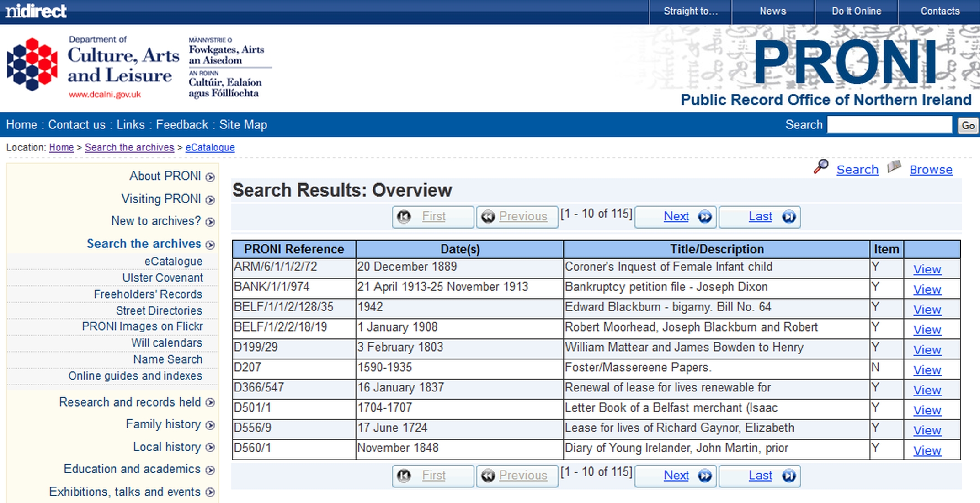Click the top Previous arrow icon
The width and height of the screenshot is (980, 503).
pos(488,216)
